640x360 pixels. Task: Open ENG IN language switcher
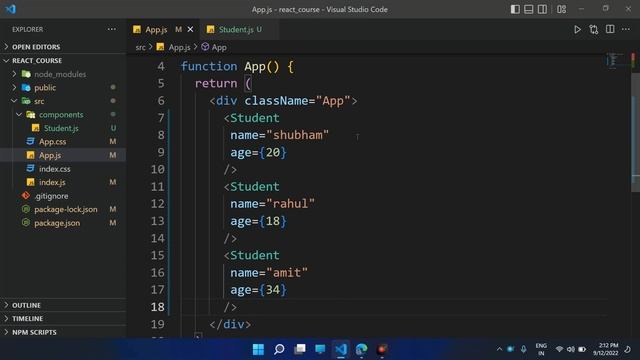pos(541,349)
